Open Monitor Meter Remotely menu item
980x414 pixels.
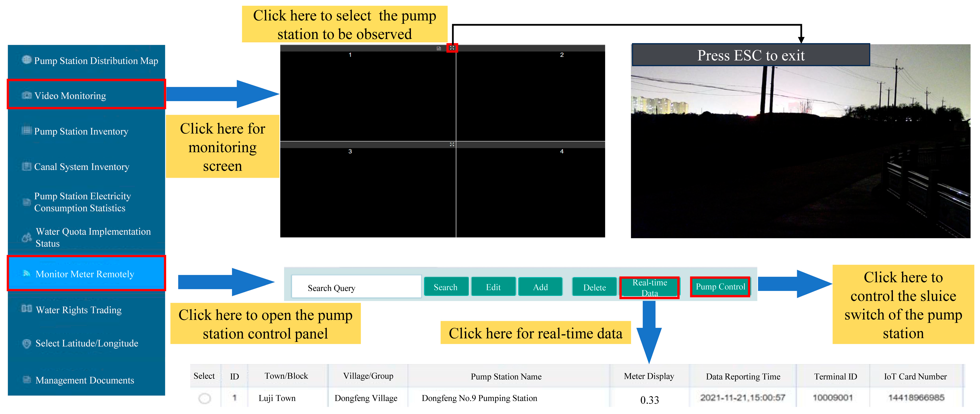(85, 274)
